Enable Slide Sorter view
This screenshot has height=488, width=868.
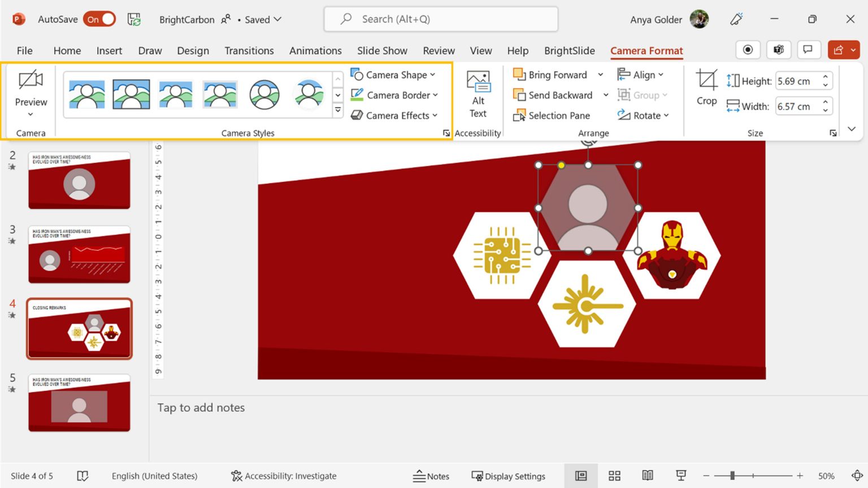(x=614, y=476)
